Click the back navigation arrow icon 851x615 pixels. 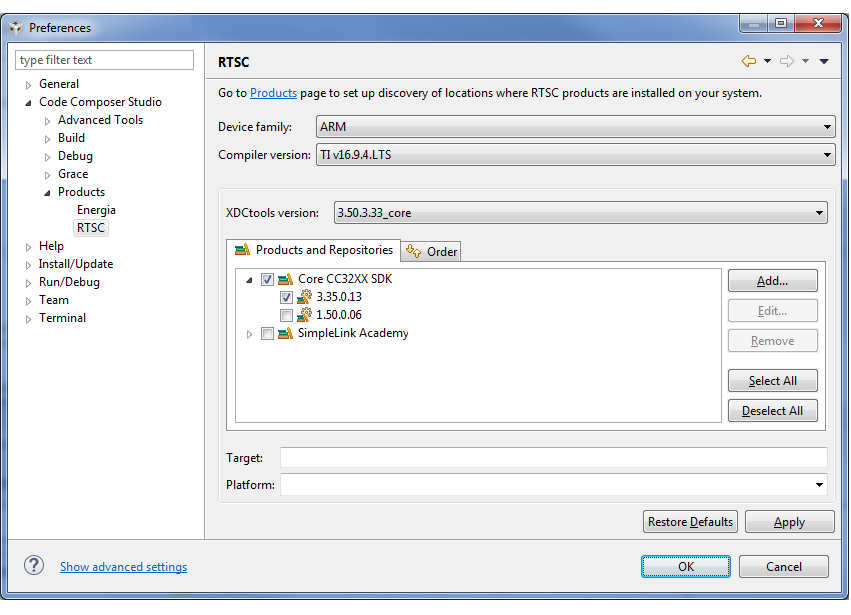coord(748,61)
